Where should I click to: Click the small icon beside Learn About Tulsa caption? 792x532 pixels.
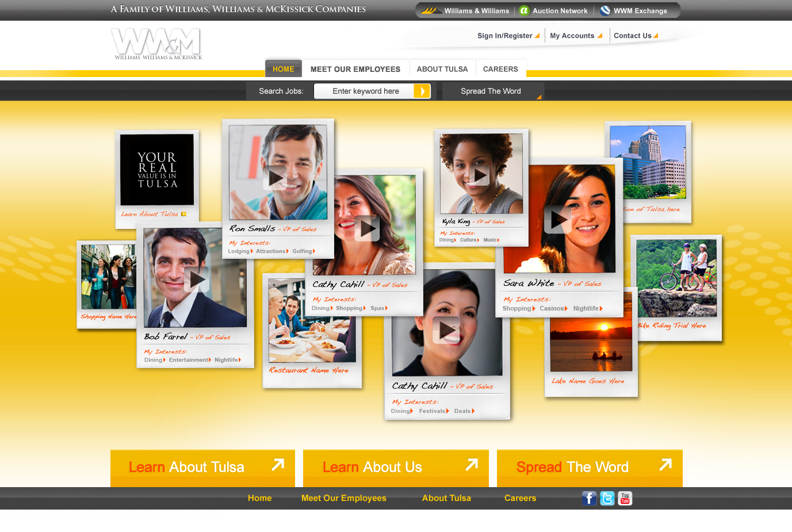[183, 214]
